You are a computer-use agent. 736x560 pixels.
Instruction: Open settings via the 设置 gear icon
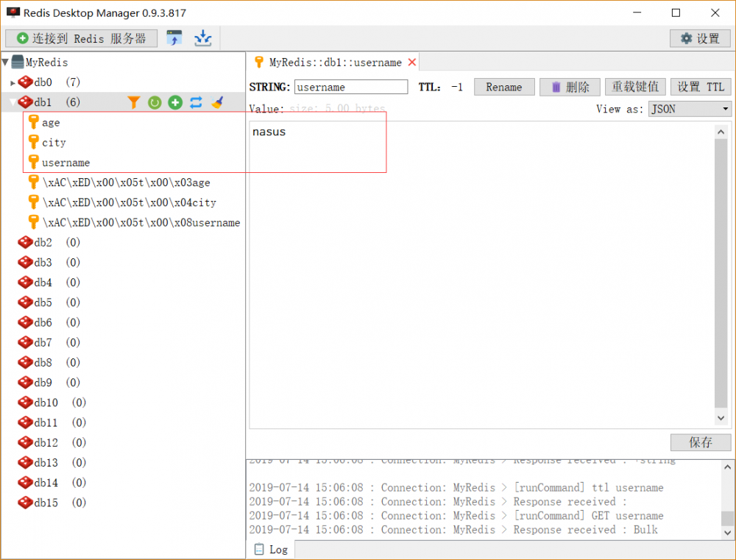point(699,38)
